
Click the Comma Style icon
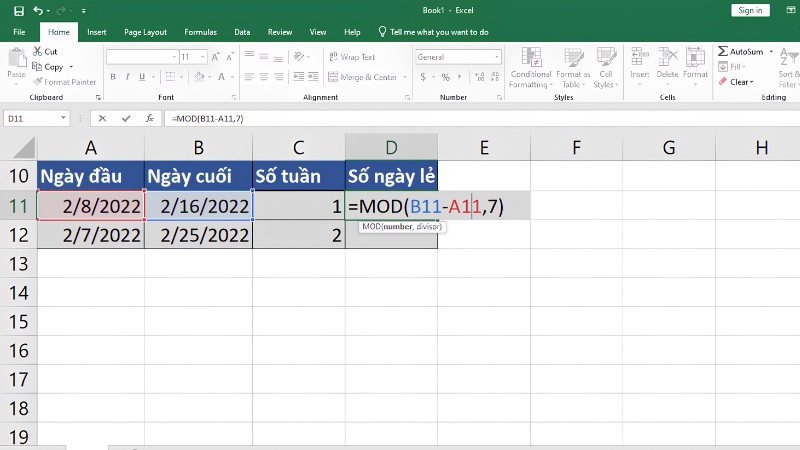coord(460,77)
